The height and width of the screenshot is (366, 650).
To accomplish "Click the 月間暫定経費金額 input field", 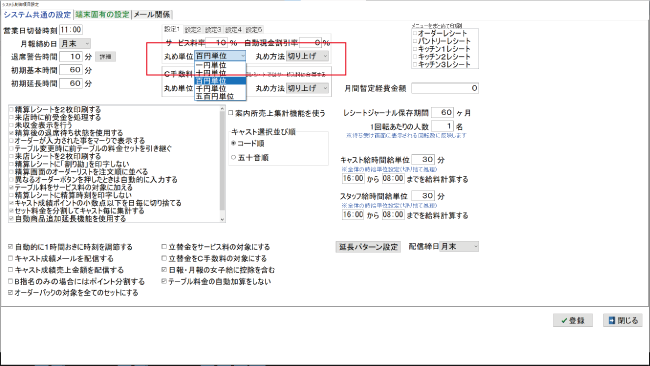I will (x=445, y=88).
